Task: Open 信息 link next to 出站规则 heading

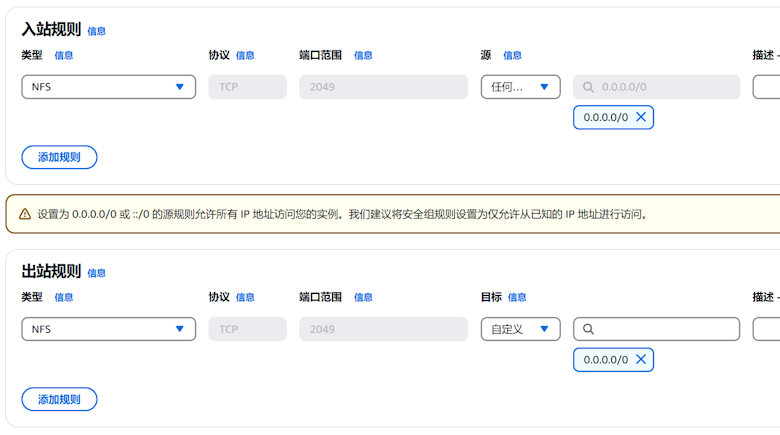Action: pos(96,273)
